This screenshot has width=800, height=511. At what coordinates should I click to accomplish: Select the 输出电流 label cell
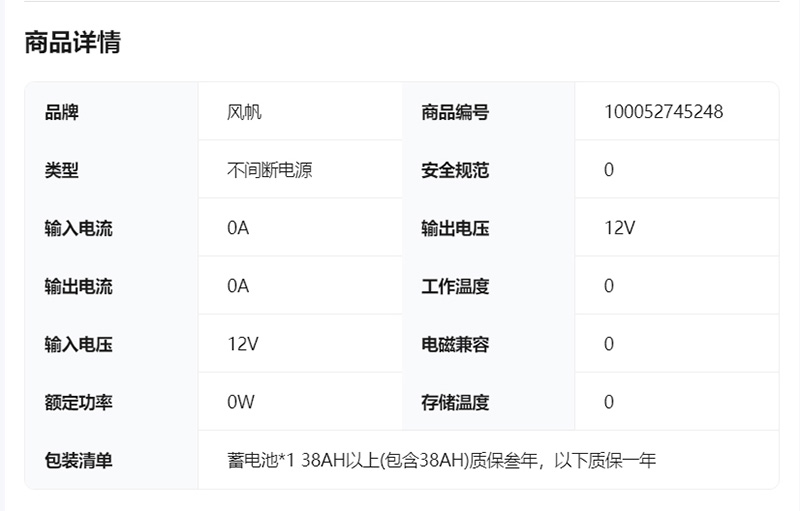coord(78,286)
